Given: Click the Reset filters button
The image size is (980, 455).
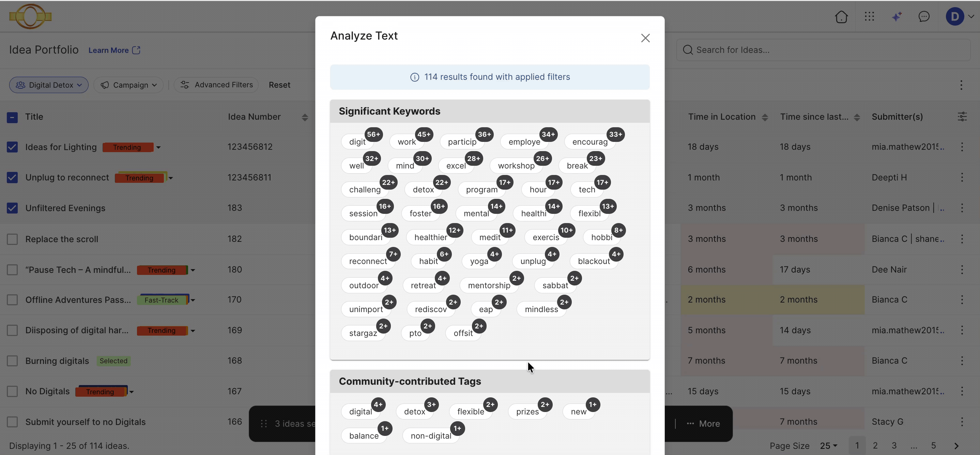Looking at the screenshot, I should (x=279, y=85).
